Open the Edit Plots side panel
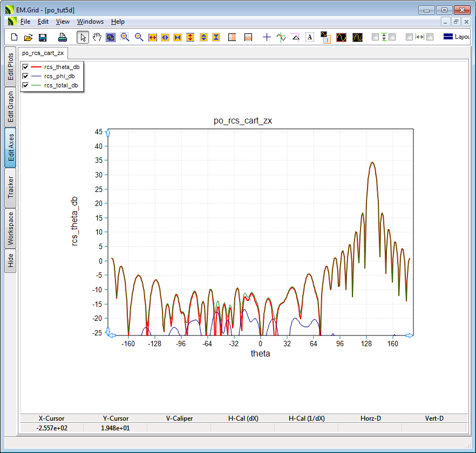Viewport: 476px width, 453px height. 10,66
